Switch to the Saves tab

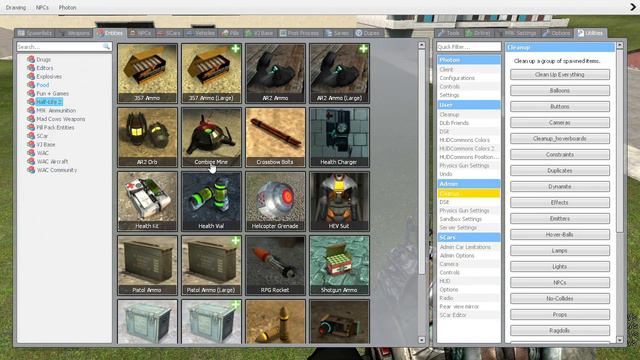(338, 33)
